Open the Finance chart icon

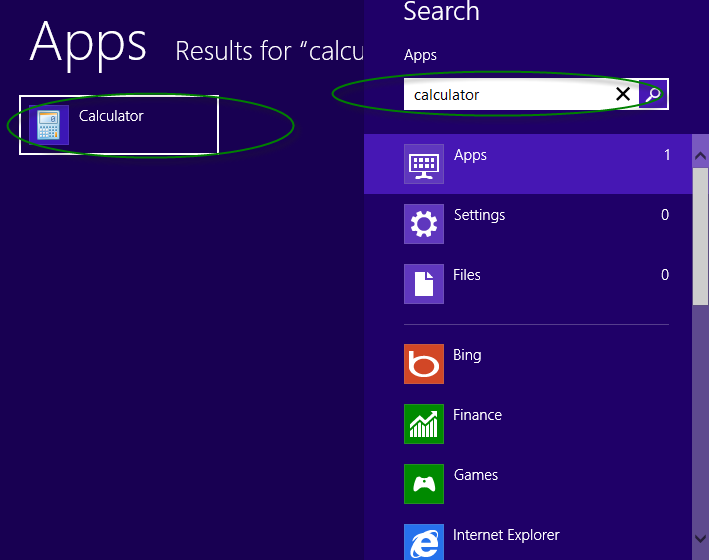tap(424, 424)
